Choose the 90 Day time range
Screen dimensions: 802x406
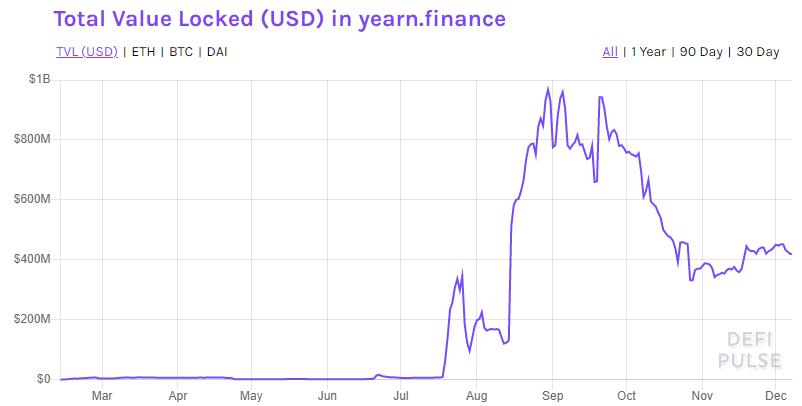(701, 52)
